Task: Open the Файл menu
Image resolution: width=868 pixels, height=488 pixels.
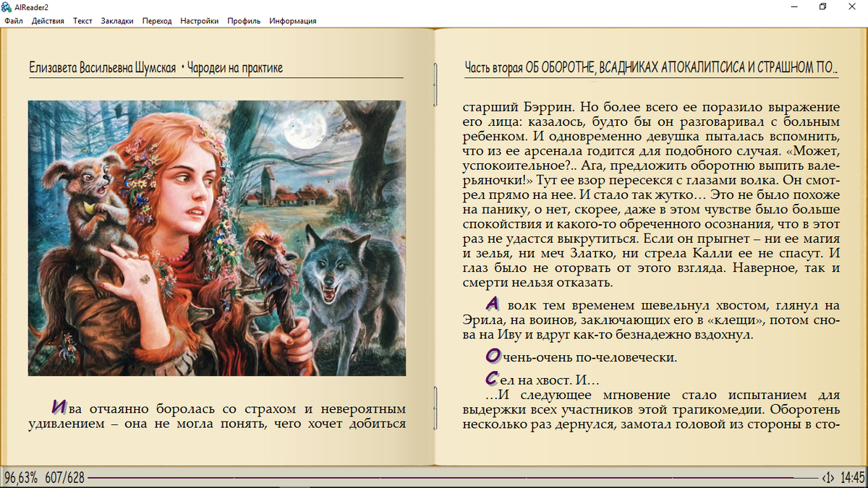Action: coord(13,21)
